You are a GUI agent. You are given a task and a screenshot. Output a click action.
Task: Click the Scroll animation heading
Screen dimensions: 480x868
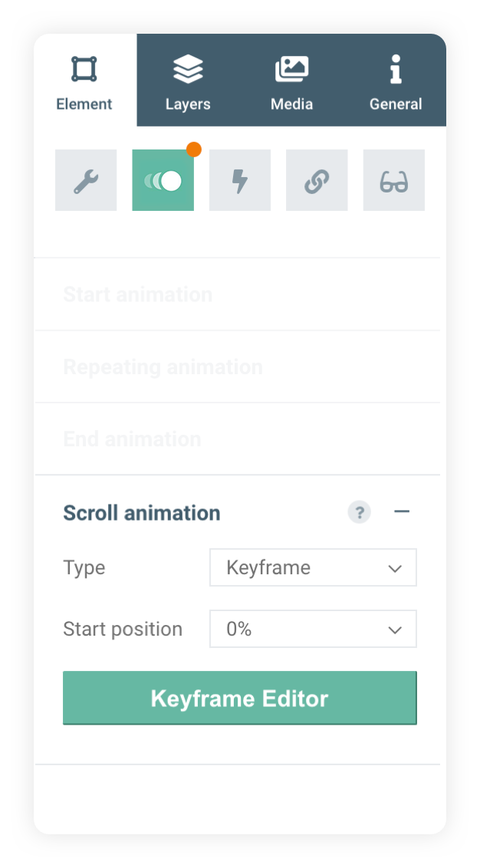pyautogui.click(x=142, y=512)
